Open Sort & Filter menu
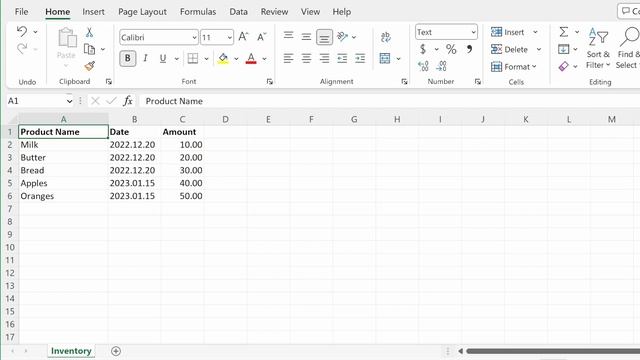 598,48
